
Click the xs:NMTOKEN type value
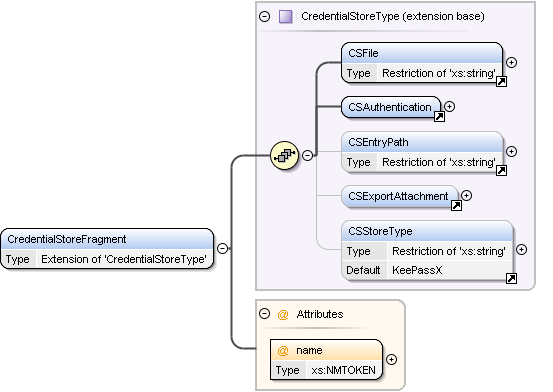pos(343,370)
